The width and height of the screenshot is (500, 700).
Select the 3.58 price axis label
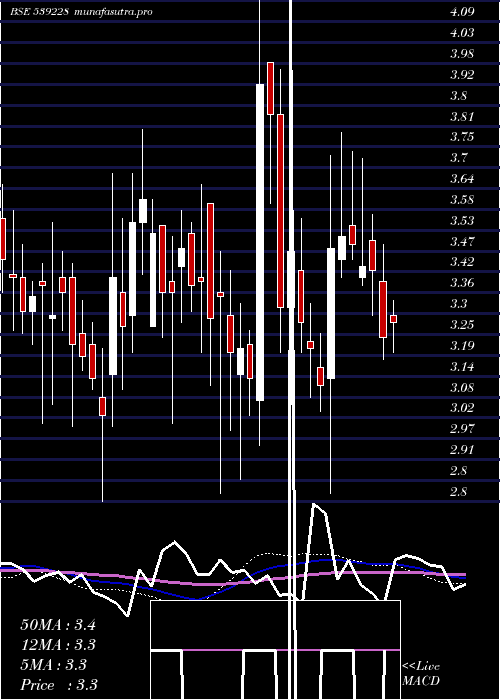coord(462,200)
